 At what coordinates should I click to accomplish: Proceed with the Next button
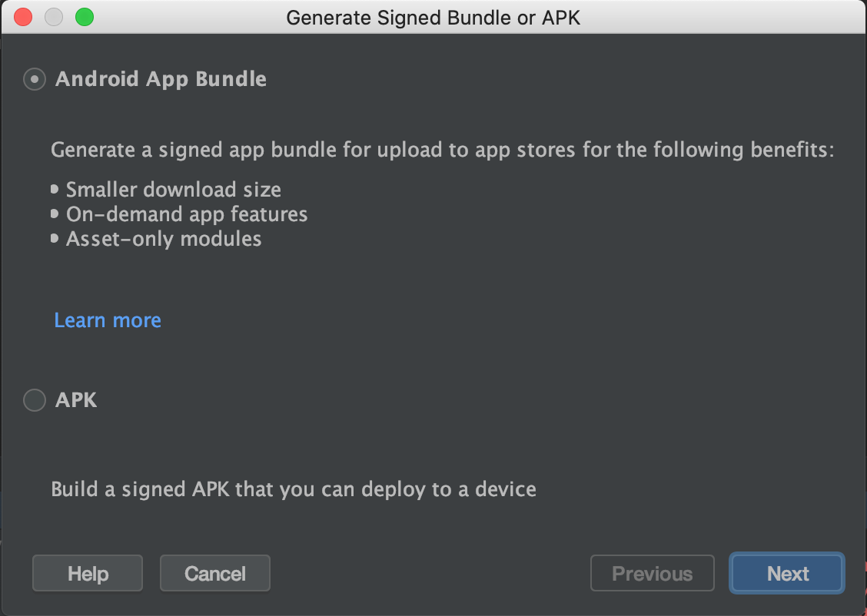[787, 574]
